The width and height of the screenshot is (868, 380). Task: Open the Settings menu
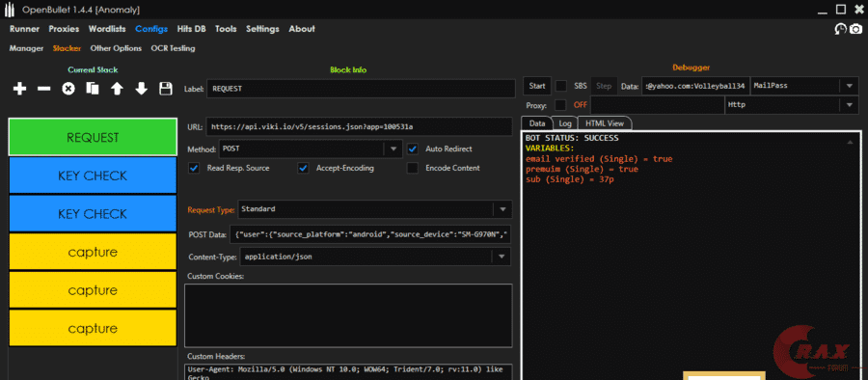pos(262,29)
